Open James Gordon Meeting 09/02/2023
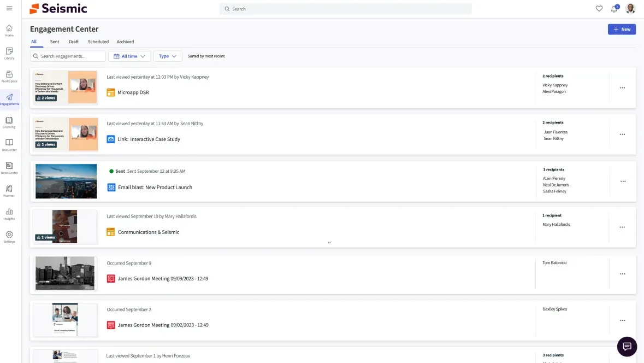Viewport: 644px width, 363px height. 163,325
